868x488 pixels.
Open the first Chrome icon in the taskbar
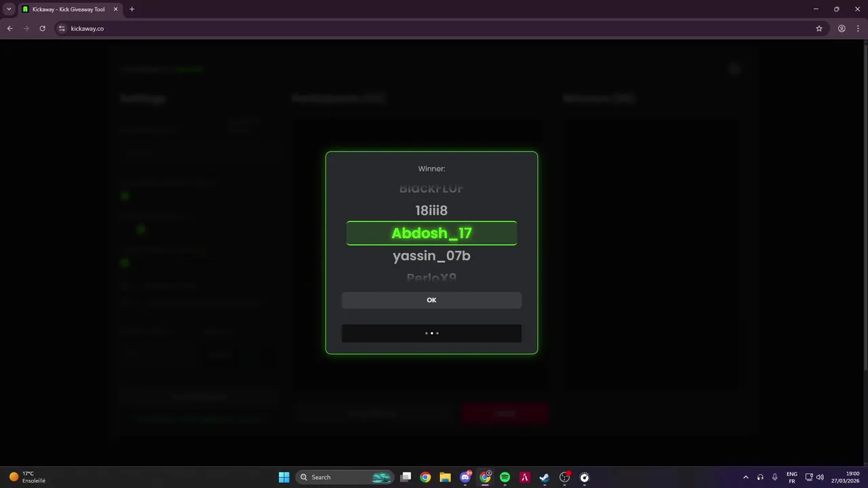click(x=425, y=477)
